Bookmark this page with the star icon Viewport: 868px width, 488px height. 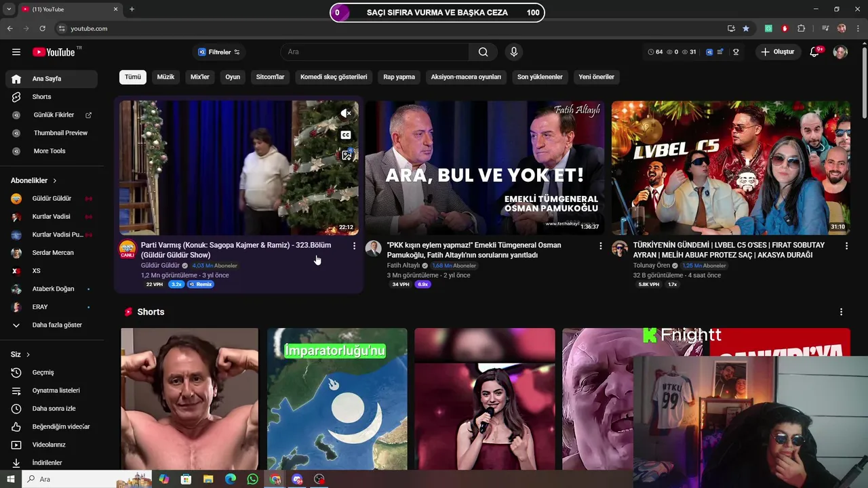(746, 28)
